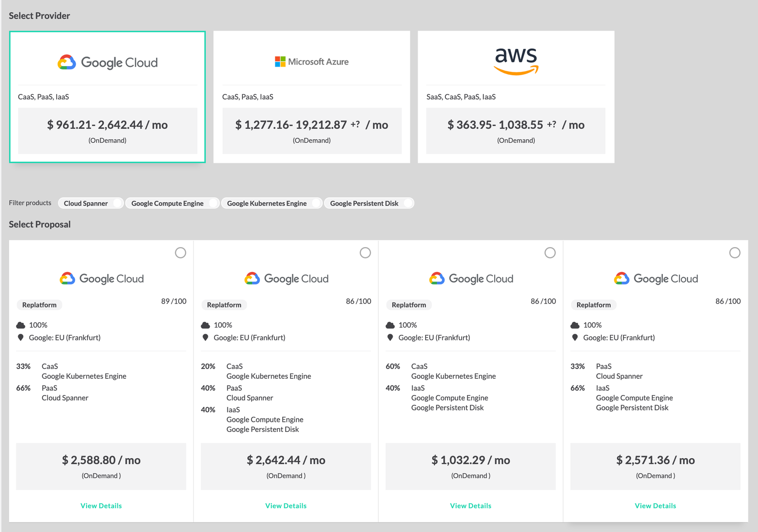
Task: Click Replatform tag in $2,642.44 proposal
Action: pos(224,305)
